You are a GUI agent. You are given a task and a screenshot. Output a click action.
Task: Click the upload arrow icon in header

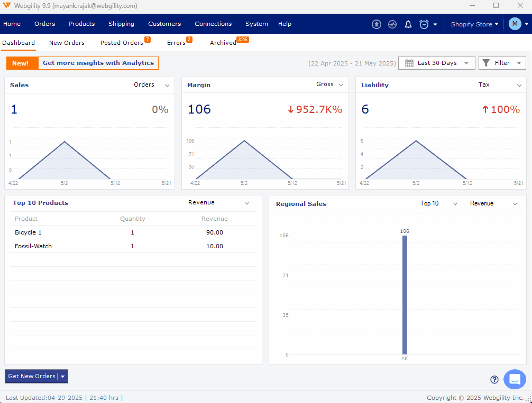pyautogui.click(x=376, y=24)
